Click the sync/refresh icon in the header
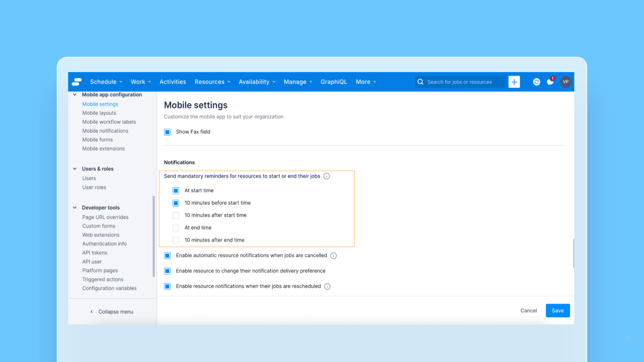 click(x=536, y=81)
